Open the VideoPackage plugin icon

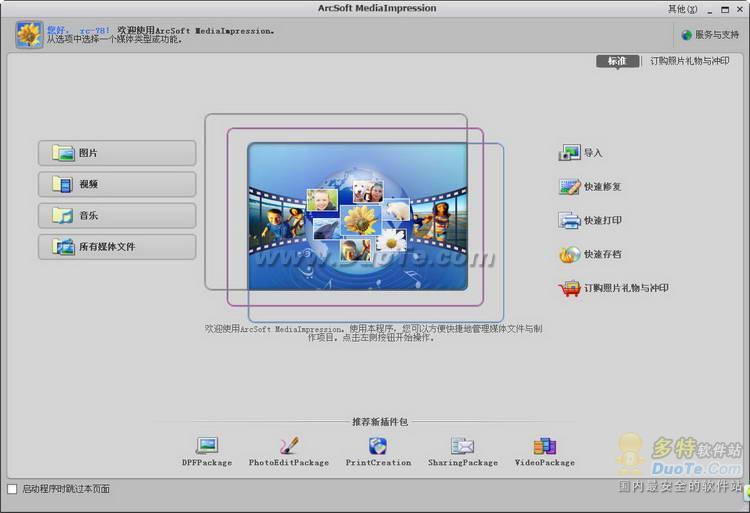coord(545,445)
